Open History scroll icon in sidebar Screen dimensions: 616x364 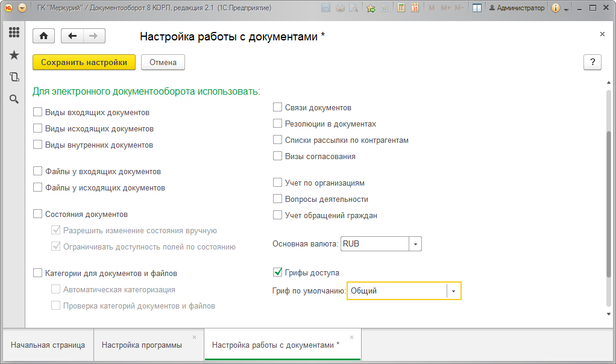point(14,77)
